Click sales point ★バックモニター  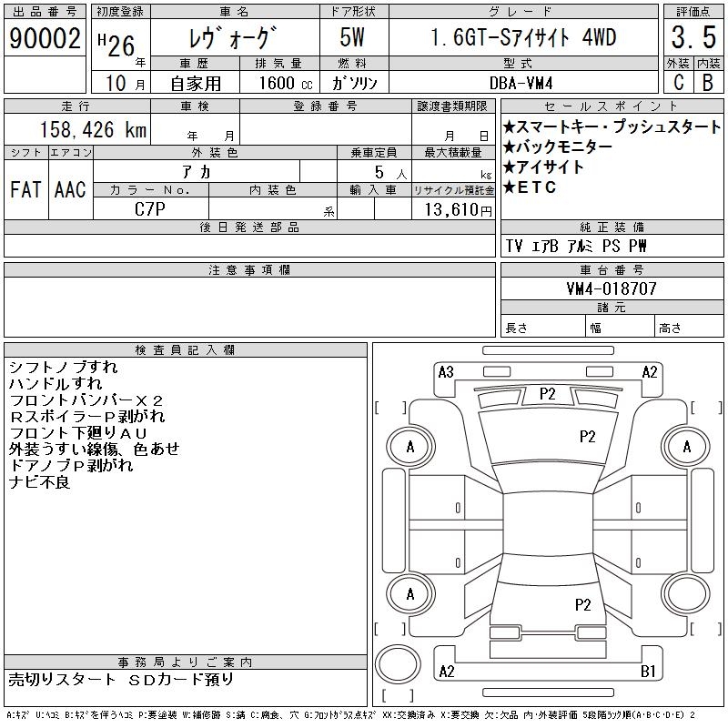(x=558, y=147)
